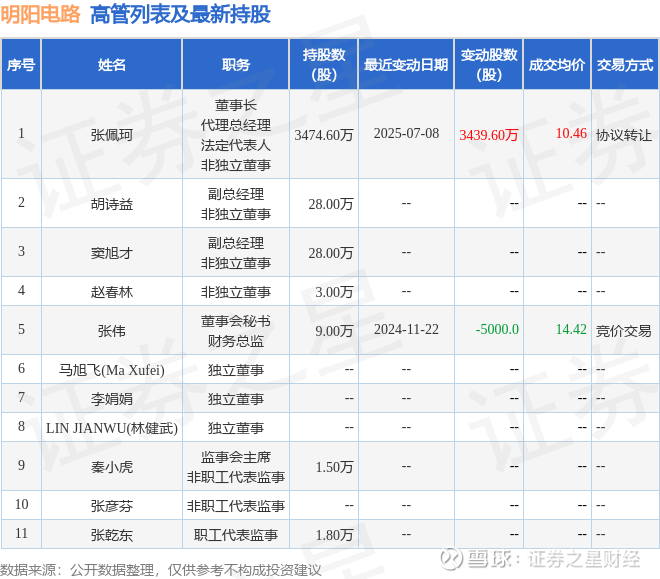
Task: Click the holding value 3.00万
Action: (334, 292)
